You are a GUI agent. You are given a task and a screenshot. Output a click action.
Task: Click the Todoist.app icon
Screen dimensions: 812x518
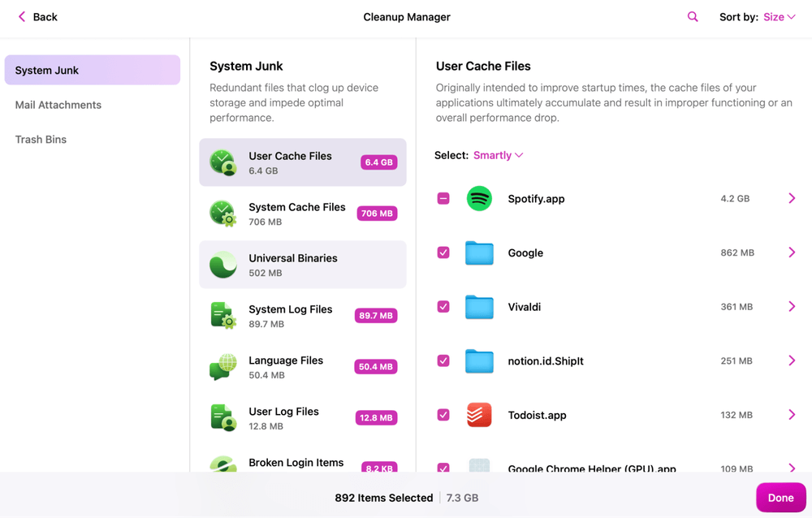(x=479, y=415)
